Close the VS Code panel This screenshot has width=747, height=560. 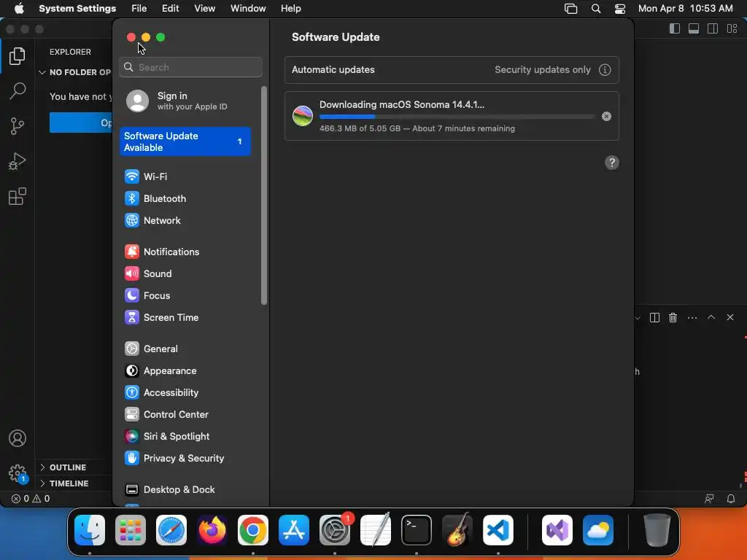point(729,317)
